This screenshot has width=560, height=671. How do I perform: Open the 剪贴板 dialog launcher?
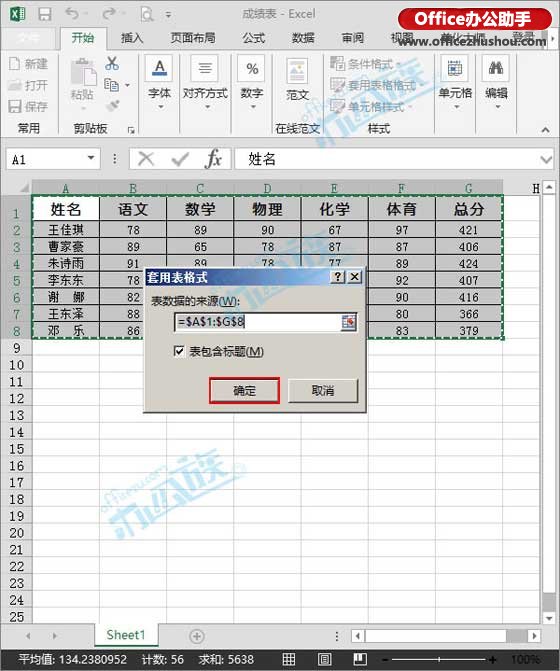coord(131,130)
